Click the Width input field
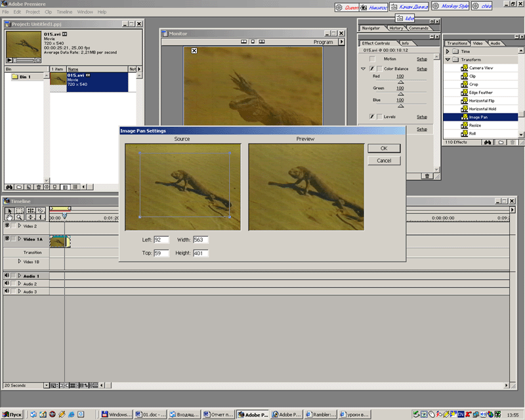 pos(200,240)
